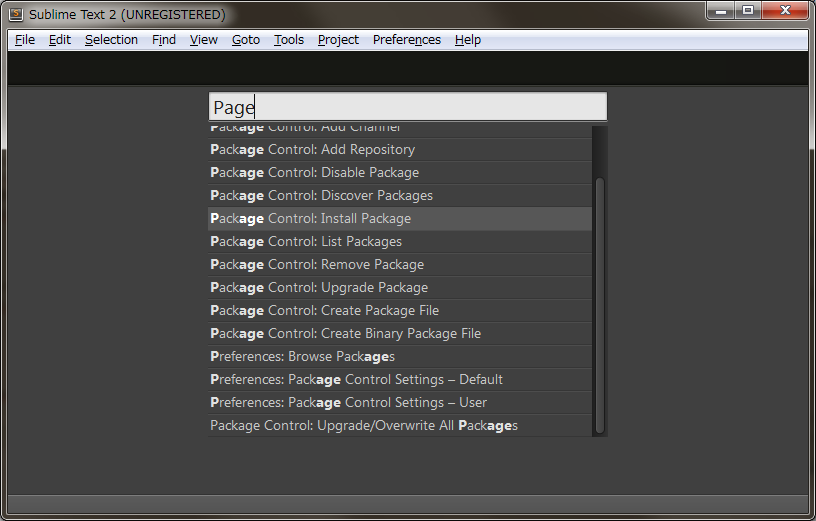
Task: Open 'Package Control Settings – Default'
Action: [x=400, y=379]
